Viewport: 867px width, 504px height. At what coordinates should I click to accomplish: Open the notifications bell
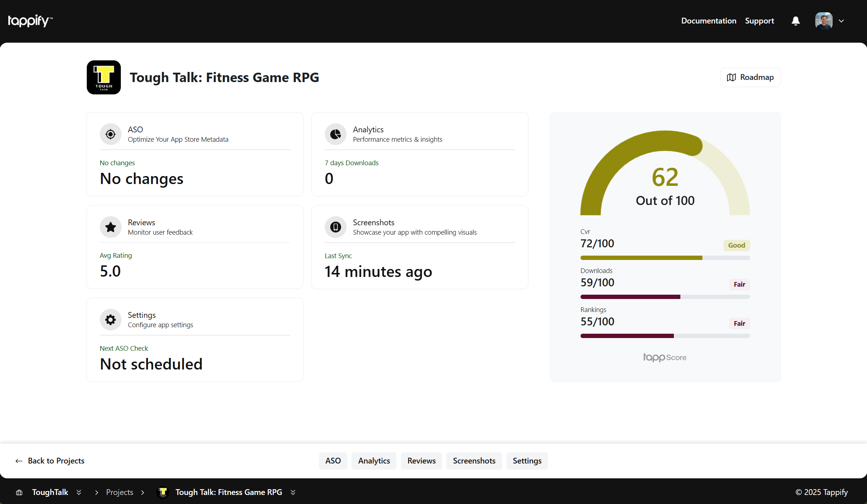pos(795,21)
